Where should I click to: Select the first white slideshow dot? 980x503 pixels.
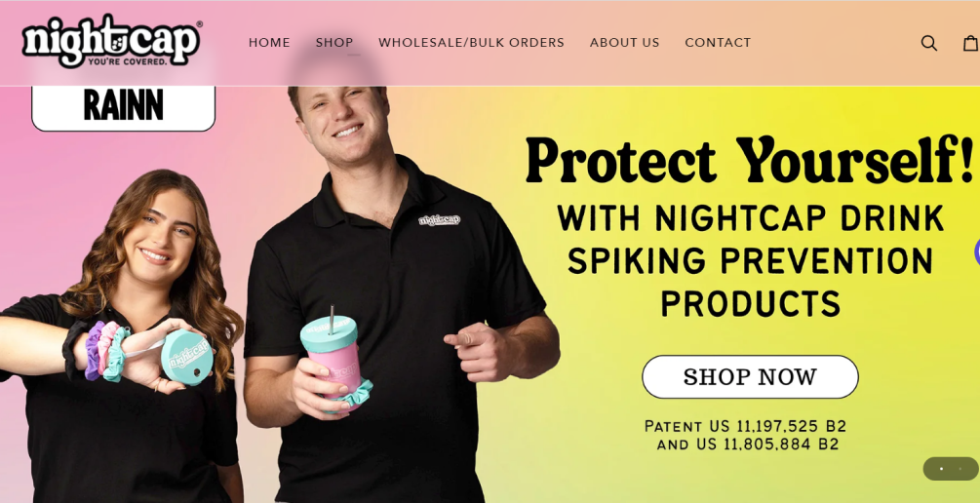click(x=941, y=469)
